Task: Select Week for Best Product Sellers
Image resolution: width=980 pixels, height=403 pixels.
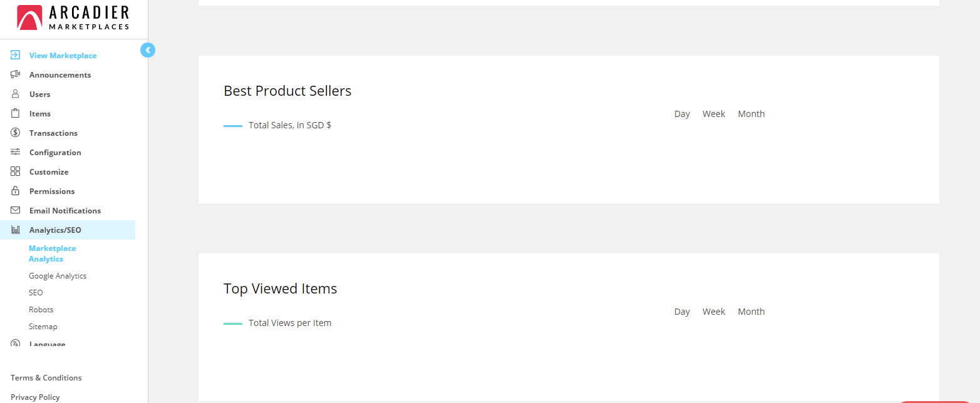Action: coord(713,114)
